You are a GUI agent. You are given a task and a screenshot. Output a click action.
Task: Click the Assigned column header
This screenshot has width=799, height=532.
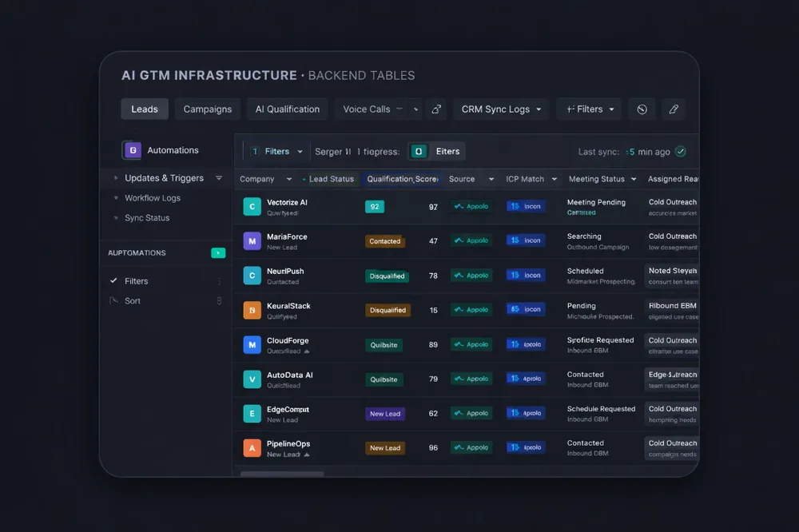tap(673, 179)
